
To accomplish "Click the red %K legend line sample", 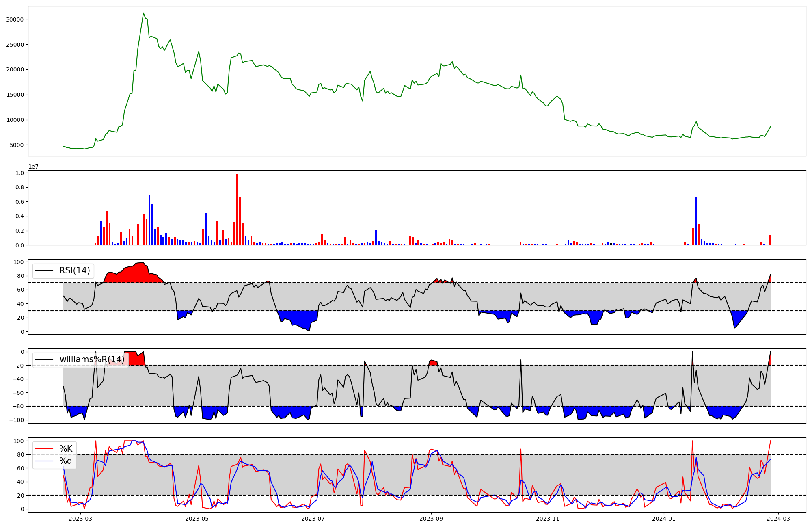I will pyautogui.click(x=44, y=448).
